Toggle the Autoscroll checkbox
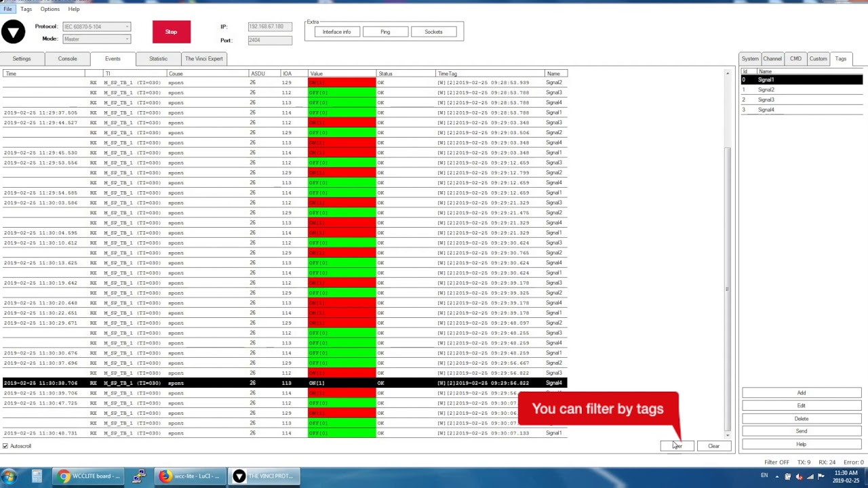The image size is (868, 488). pyautogui.click(x=5, y=446)
